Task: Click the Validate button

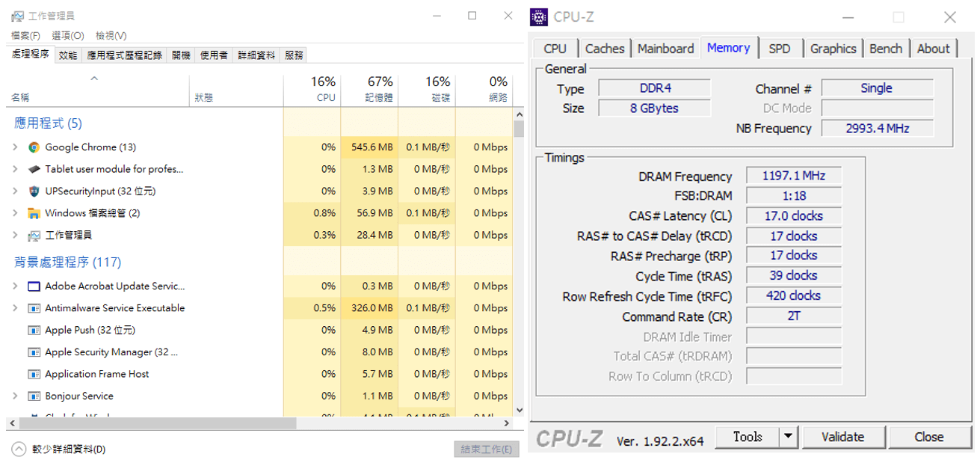Action: point(842,437)
